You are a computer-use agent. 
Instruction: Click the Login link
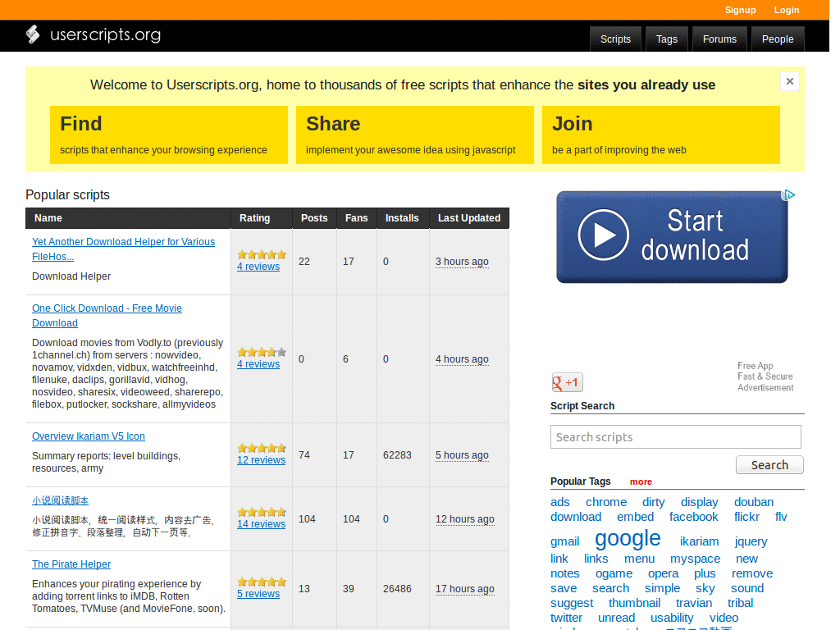pyautogui.click(x=786, y=10)
